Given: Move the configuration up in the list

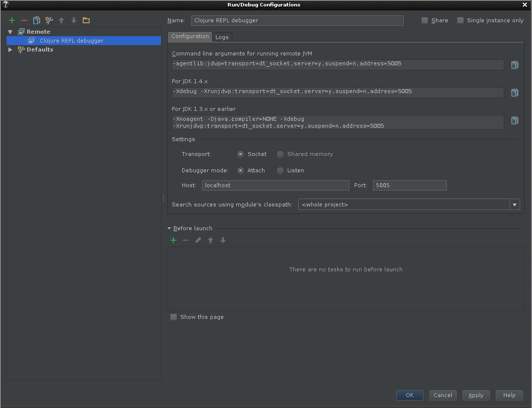Looking at the screenshot, I should tap(61, 20).
